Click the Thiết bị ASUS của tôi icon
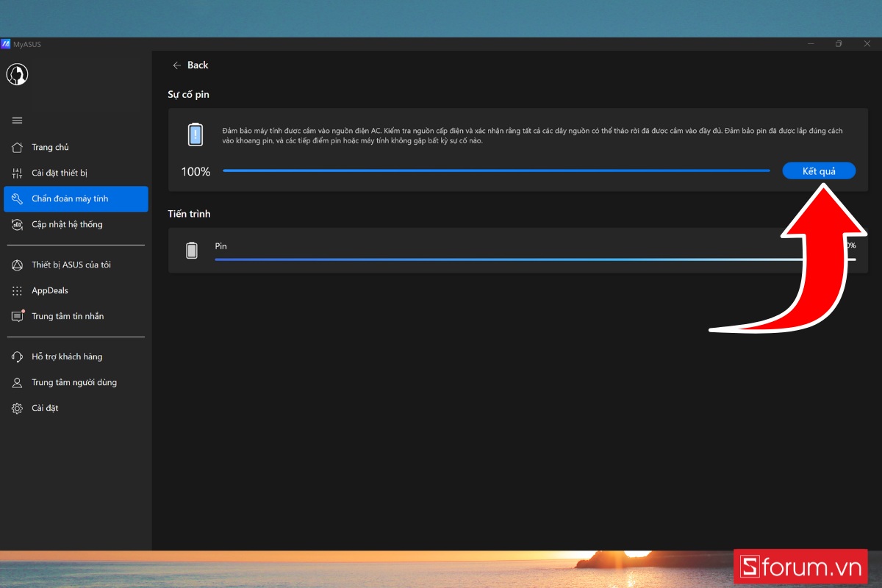This screenshot has width=882, height=588. coord(17,265)
